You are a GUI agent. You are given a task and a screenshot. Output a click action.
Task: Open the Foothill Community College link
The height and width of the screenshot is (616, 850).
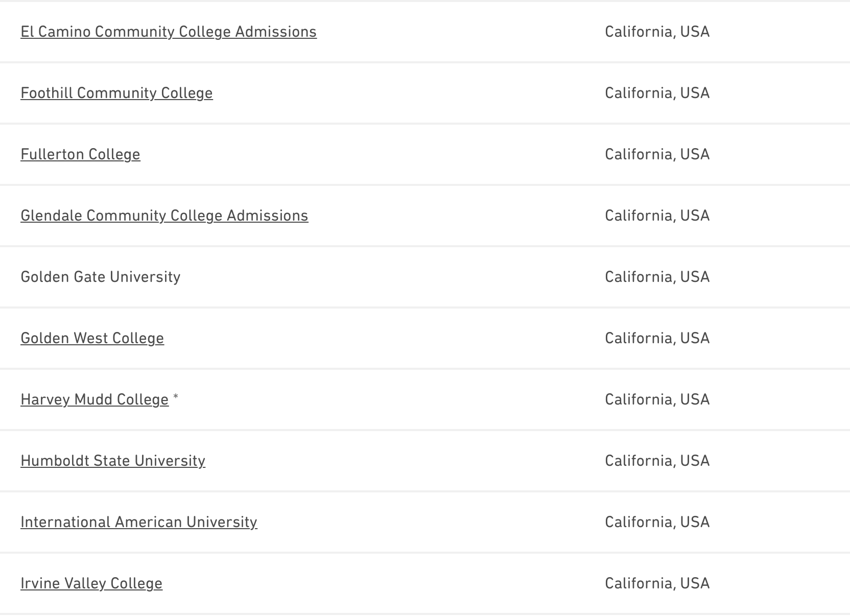(116, 93)
